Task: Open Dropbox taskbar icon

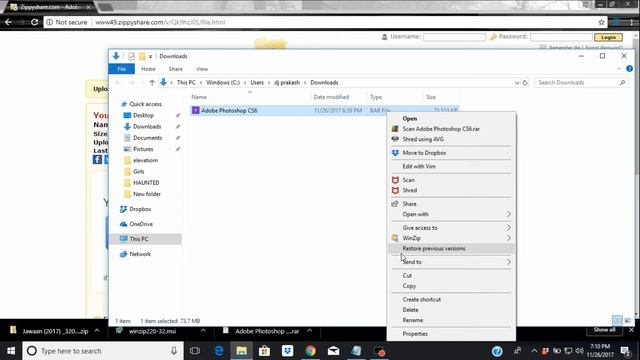Action: (x=287, y=351)
